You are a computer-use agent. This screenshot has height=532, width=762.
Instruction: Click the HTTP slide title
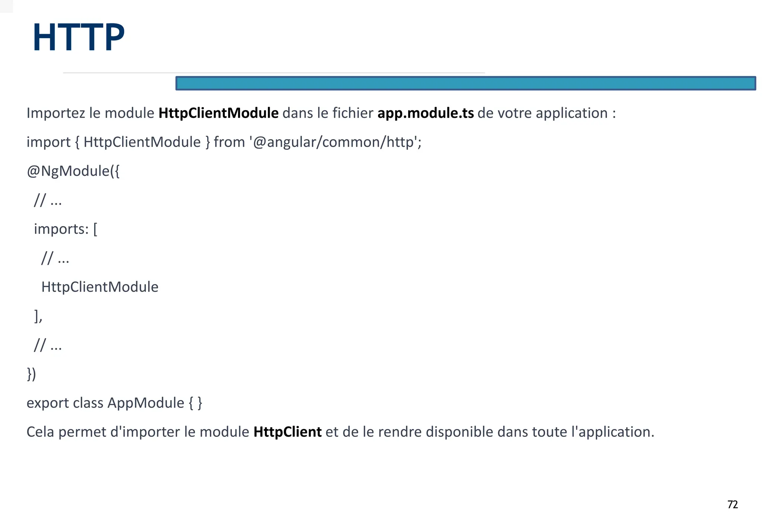(x=79, y=37)
